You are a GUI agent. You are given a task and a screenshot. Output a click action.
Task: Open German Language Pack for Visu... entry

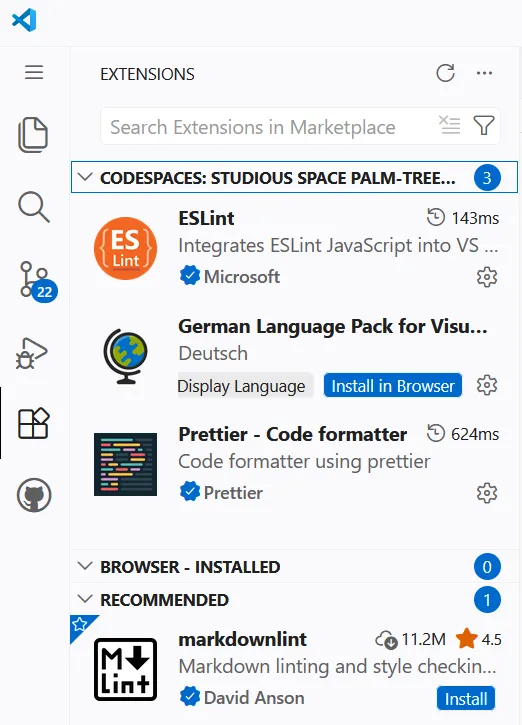333,326
